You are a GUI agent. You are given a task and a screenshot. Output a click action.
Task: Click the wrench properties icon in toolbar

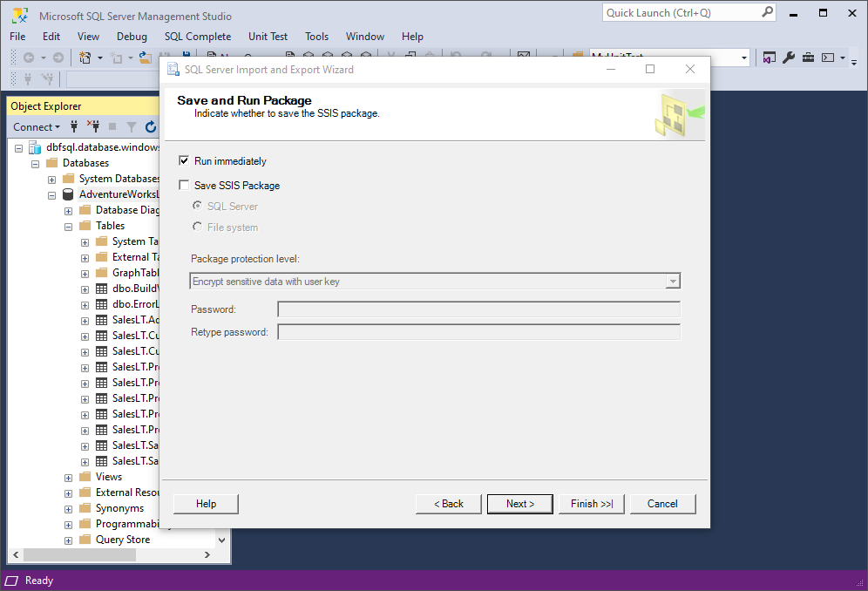[x=789, y=58]
